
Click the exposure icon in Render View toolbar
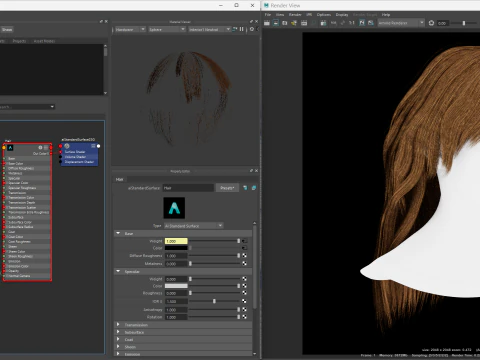(x=431, y=23)
